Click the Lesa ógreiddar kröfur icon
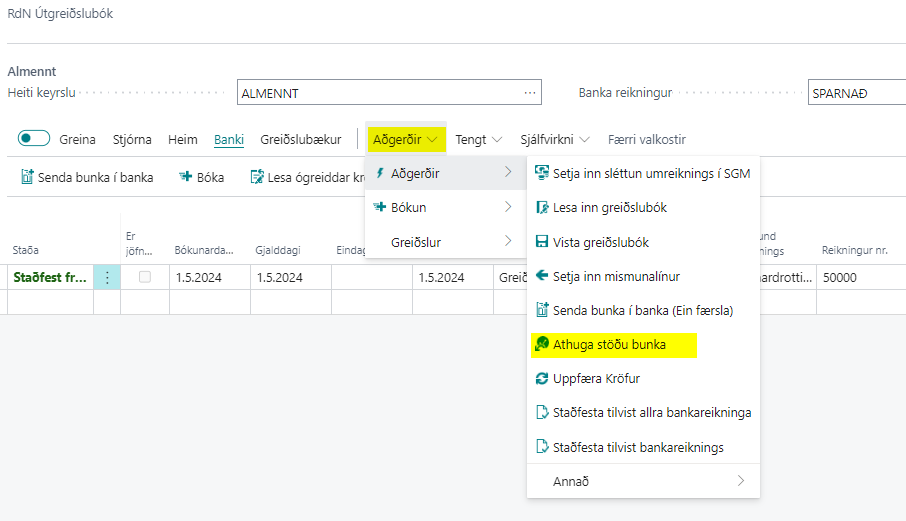This screenshot has width=906, height=521. tap(257, 177)
